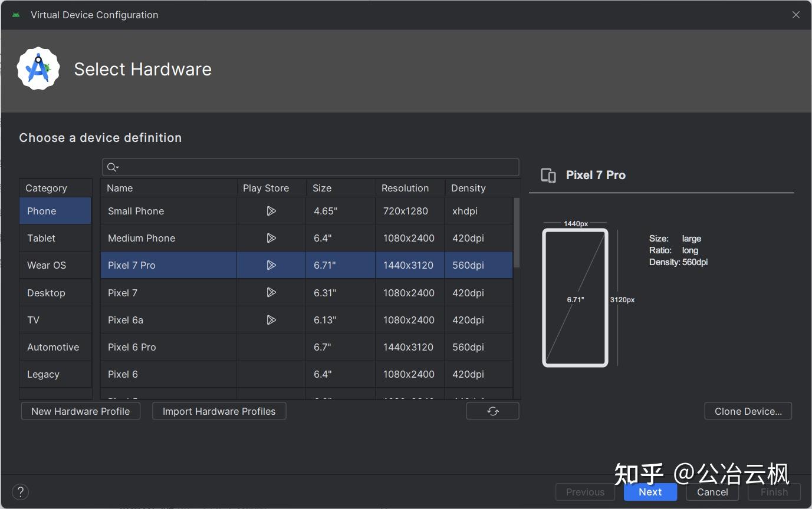Proceed with the Next button
812x509 pixels.
(x=650, y=492)
